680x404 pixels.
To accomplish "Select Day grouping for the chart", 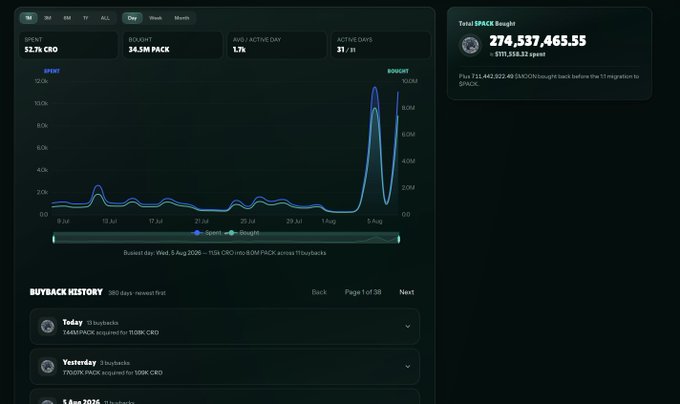I will click(x=132, y=18).
